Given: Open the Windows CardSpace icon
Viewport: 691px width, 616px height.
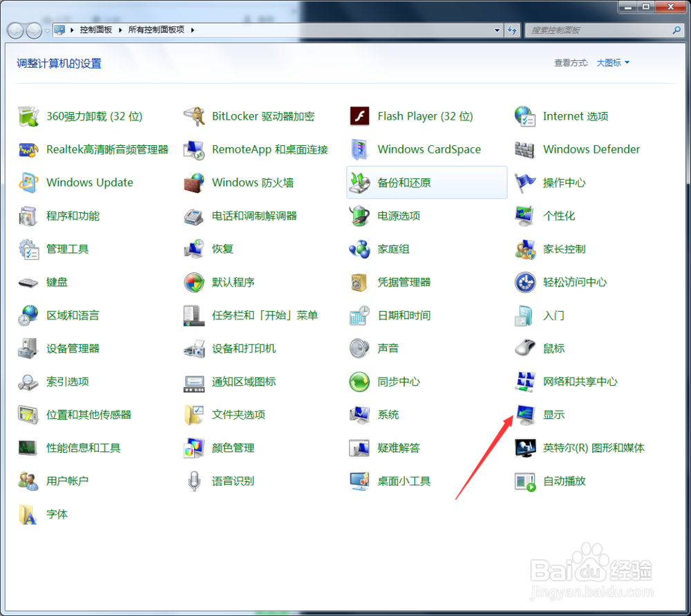Looking at the screenshot, I should [359, 149].
